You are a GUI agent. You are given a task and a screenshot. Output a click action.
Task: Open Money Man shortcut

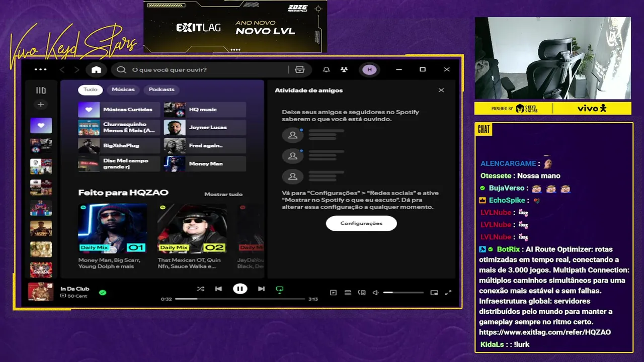pyautogui.click(x=205, y=163)
